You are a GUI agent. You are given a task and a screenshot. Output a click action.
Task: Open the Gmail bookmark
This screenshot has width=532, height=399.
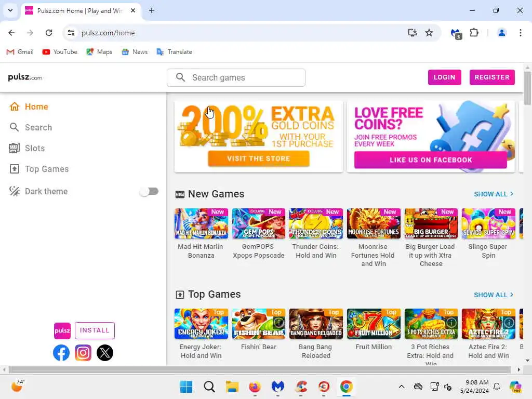pyautogui.click(x=20, y=52)
